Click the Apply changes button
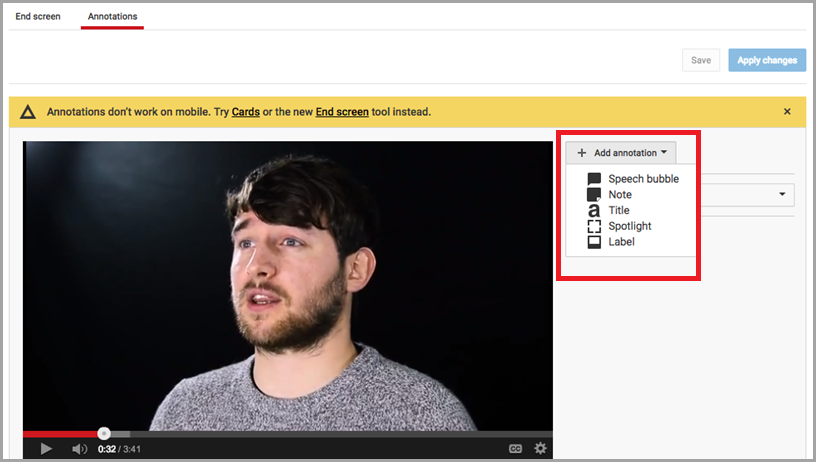This screenshot has height=462, width=816. tap(767, 60)
